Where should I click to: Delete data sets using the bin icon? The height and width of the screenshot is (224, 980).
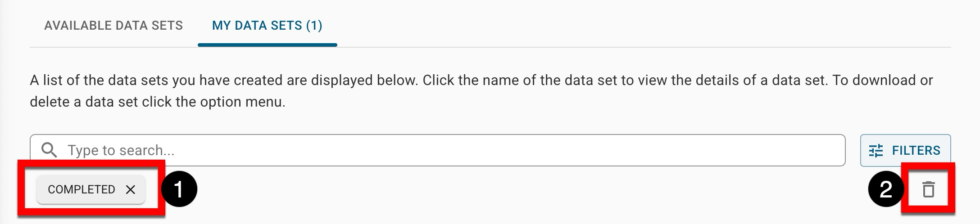tap(928, 189)
